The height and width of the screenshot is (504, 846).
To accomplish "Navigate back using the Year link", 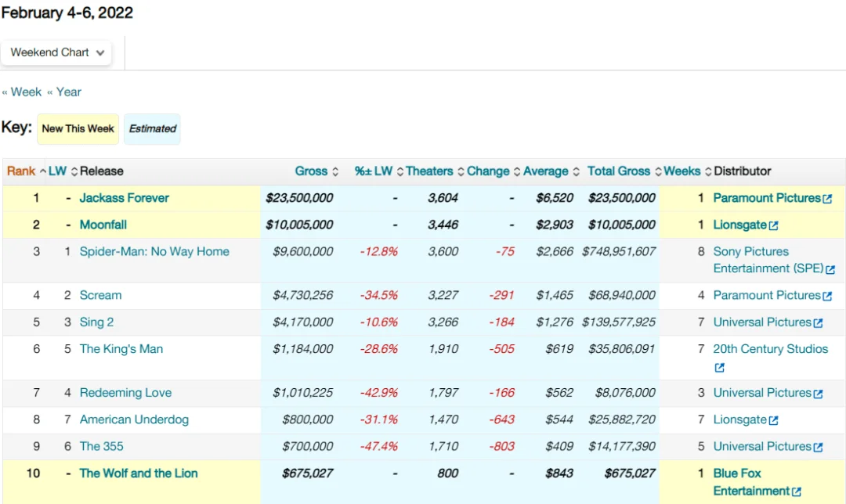I will pyautogui.click(x=63, y=92).
